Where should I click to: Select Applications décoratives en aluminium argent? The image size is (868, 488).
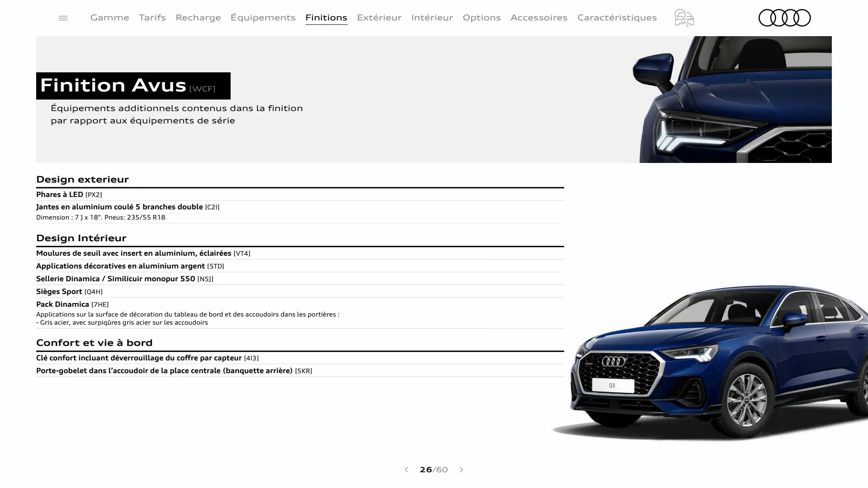[x=300, y=266]
